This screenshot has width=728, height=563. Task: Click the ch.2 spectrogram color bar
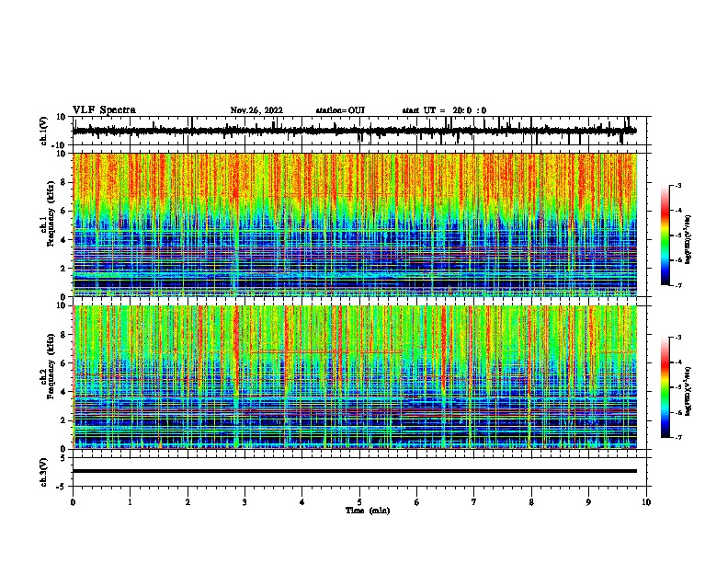(665, 387)
